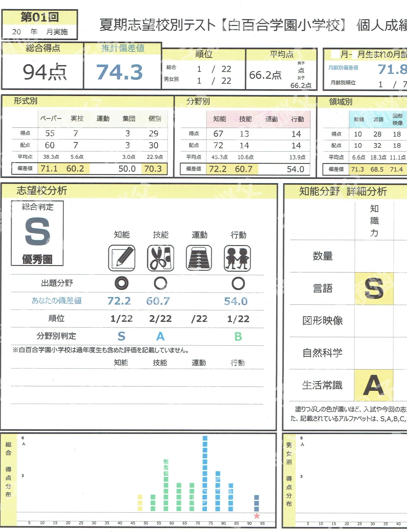Image resolution: width=407 pixels, height=532 pixels.
Task: Click the 言語 配点 value 32
Action: pyautogui.click(x=377, y=145)
